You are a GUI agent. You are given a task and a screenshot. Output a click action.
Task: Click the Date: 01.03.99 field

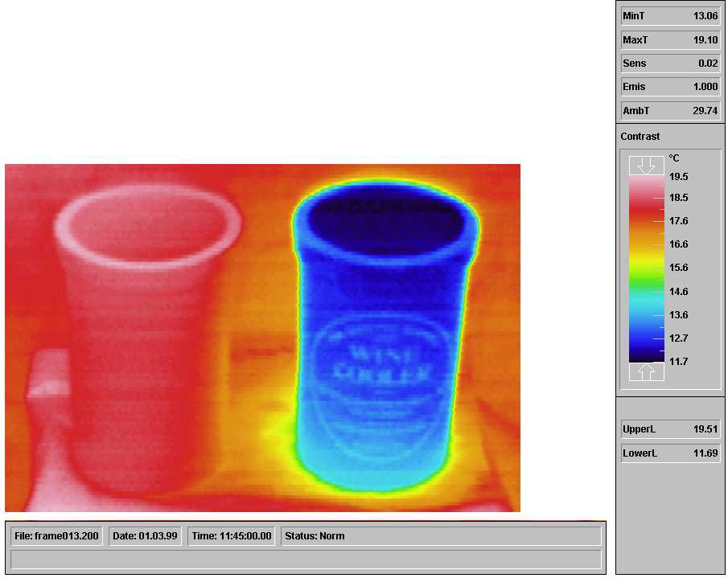(145, 536)
